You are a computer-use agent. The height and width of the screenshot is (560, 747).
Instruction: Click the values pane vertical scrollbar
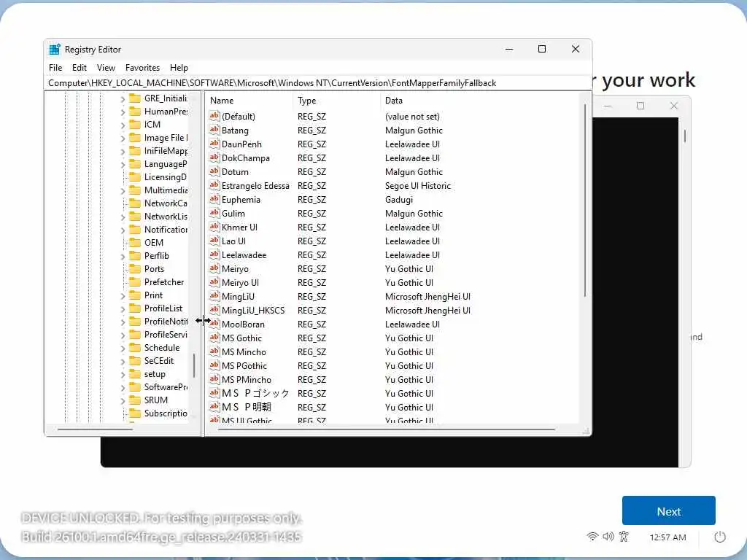[584, 201]
